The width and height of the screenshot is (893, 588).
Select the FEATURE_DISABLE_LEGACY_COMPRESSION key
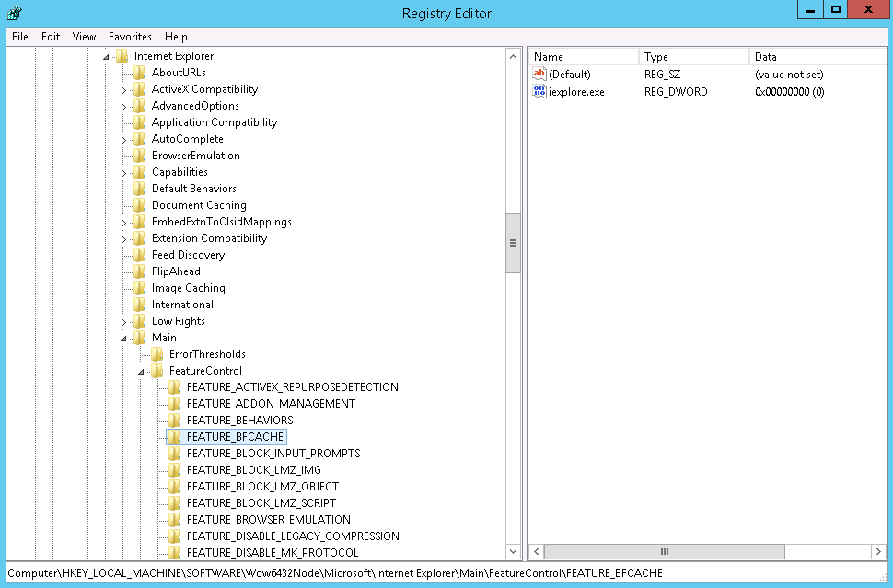pyautogui.click(x=293, y=536)
